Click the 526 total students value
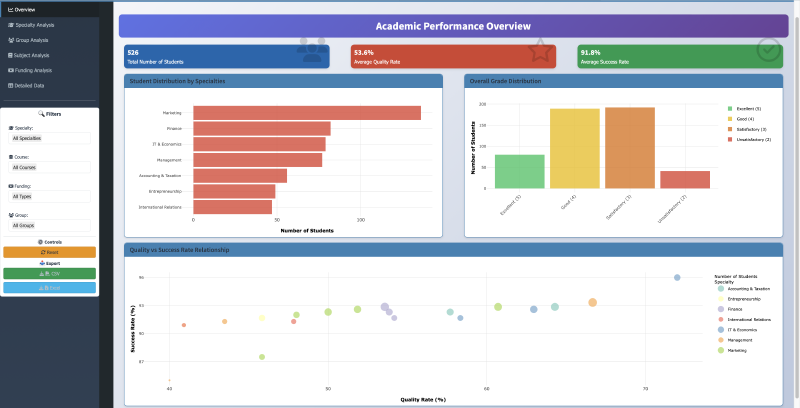Image resolution: width=800 pixels, height=408 pixels. tap(133, 53)
